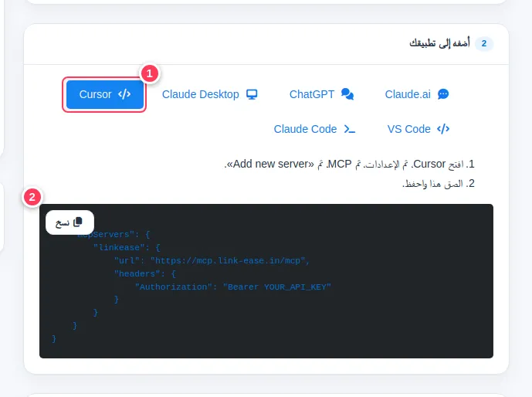Click the section heading أضفه إلى تطبيقك
The height and width of the screenshot is (397, 532).
coord(439,43)
